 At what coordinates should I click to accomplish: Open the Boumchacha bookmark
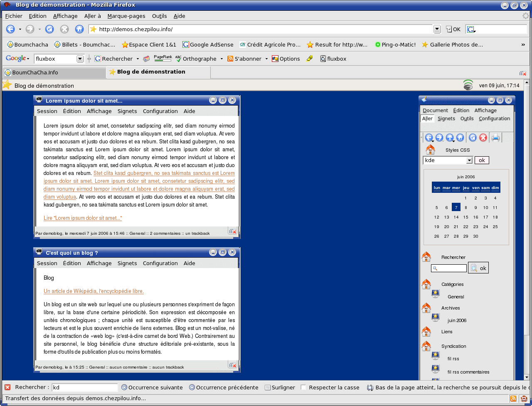[27, 44]
